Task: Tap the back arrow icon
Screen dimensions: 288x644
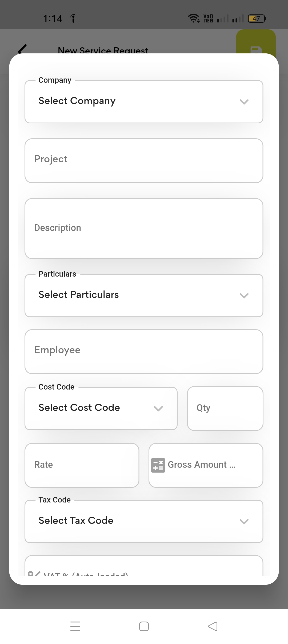Action: (22, 49)
